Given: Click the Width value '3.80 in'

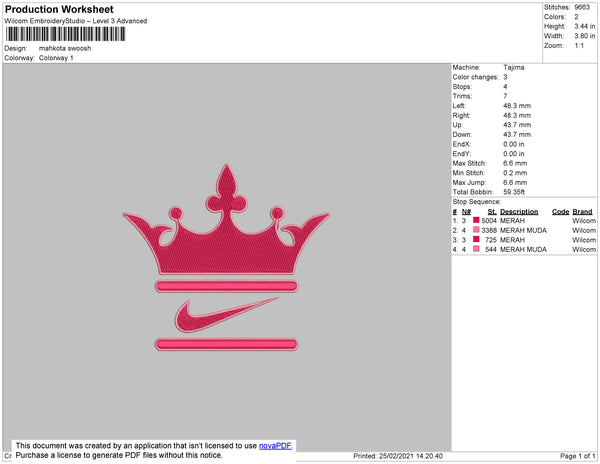Looking at the screenshot, I should 585,36.
